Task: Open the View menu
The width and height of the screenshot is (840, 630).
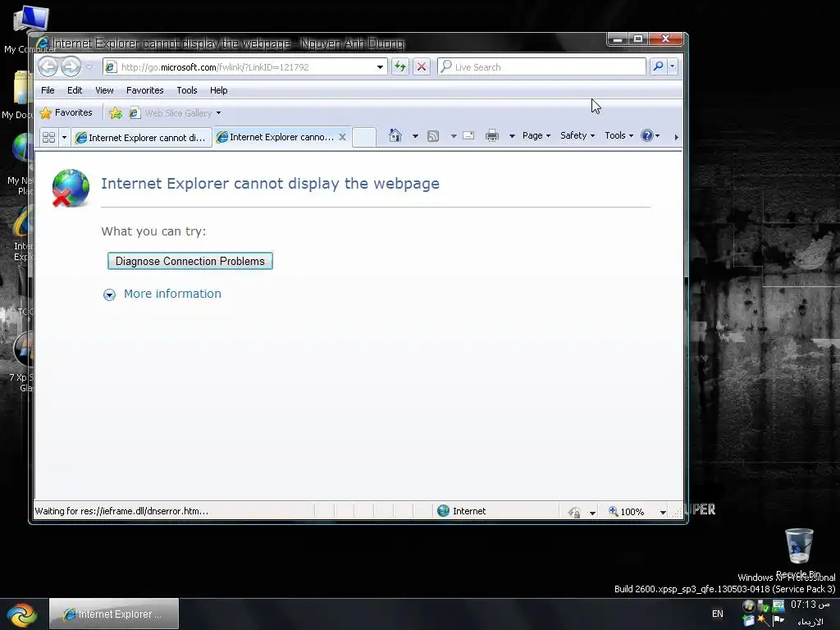Action: coord(104,90)
